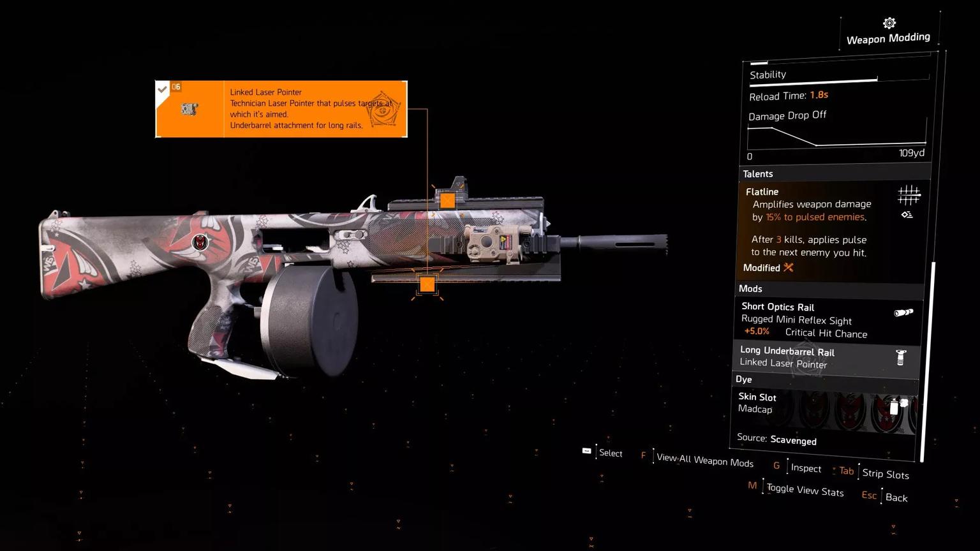Click the Short Optics Rail scope icon
This screenshot has width=980, height=551.
pyautogui.click(x=903, y=312)
